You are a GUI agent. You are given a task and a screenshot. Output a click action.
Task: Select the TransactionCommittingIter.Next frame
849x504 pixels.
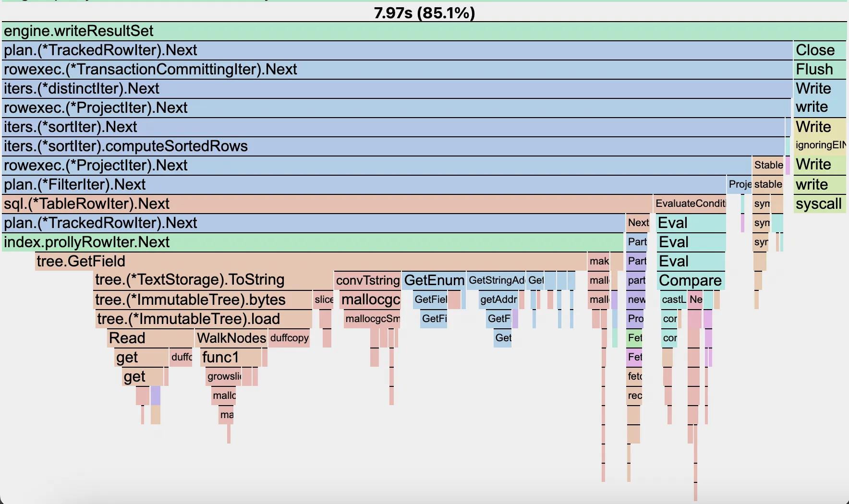pos(397,70)
